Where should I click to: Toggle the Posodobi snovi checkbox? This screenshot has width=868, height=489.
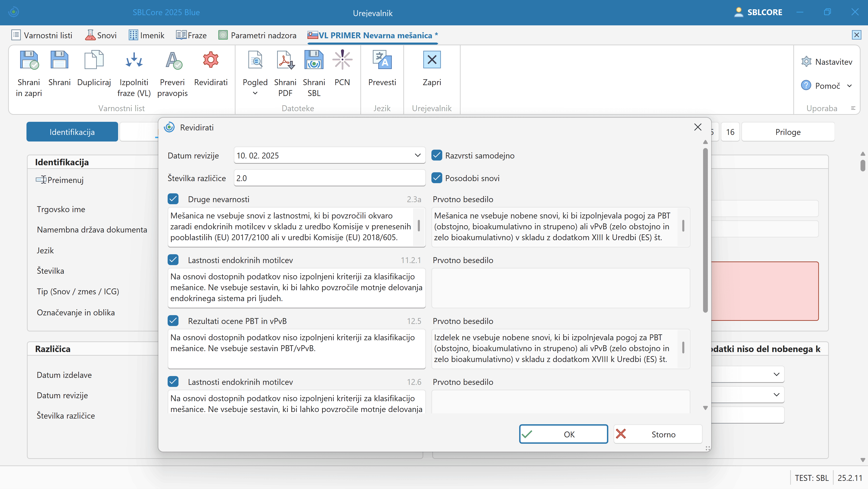click(x=437, y=178)
